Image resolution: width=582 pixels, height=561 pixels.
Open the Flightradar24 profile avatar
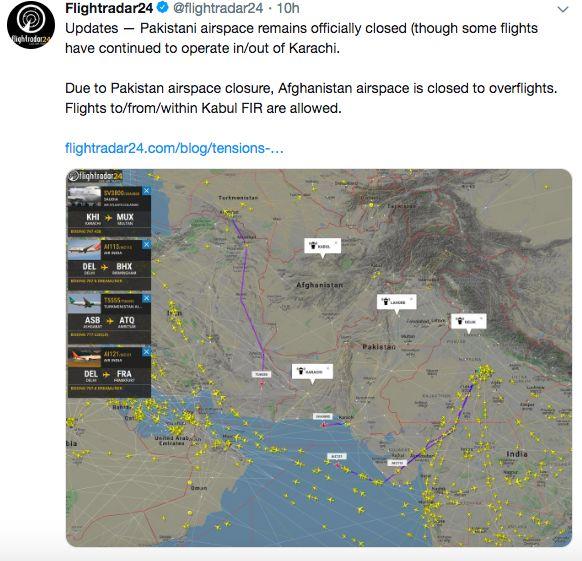click(31, 25)
